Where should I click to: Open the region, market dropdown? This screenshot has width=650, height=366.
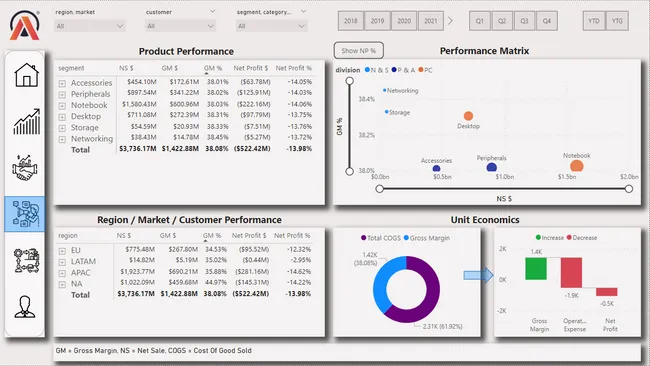tap(90, 26)
